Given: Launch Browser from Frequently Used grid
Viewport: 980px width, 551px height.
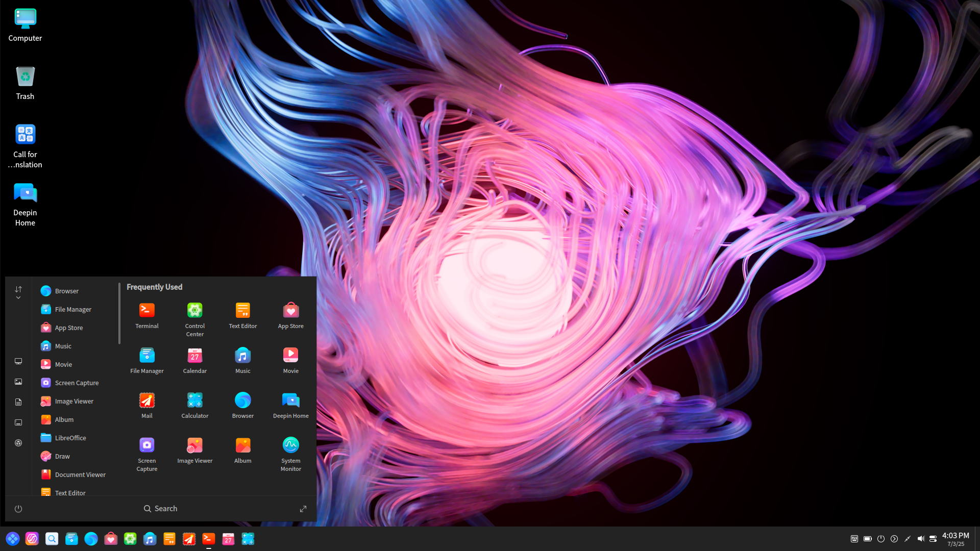Looking at the screenshot, I should tap(243, 406).
